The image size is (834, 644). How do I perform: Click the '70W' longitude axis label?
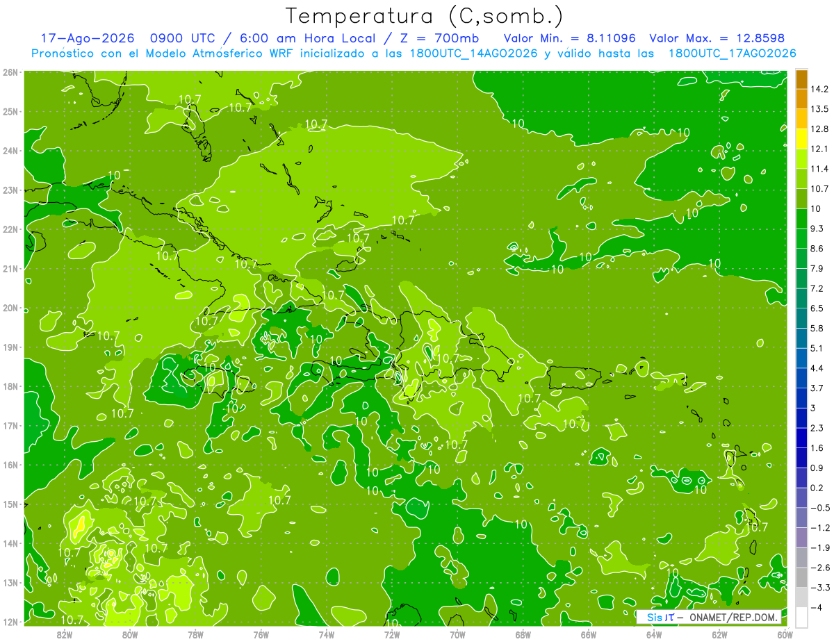(457, 634)
